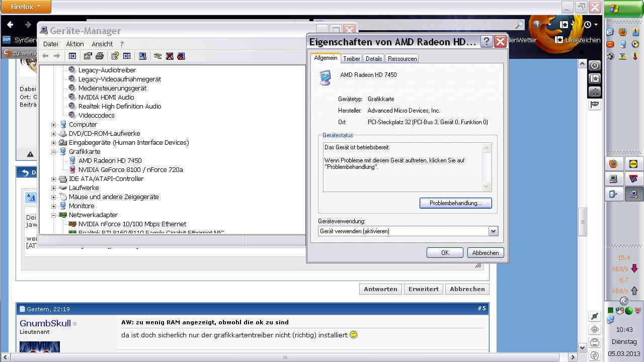
Task: Click the green ball tray icon
Action: tap(629, 310)
